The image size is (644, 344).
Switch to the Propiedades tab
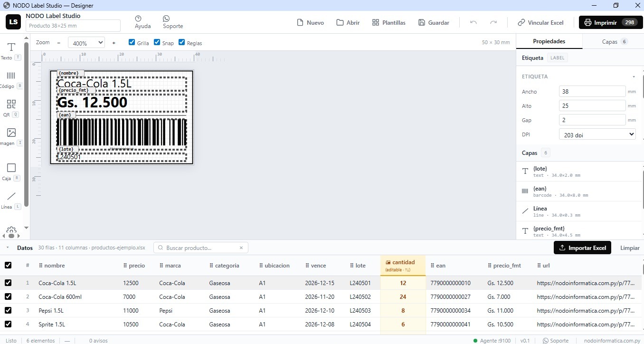click(x=549, y=41)
